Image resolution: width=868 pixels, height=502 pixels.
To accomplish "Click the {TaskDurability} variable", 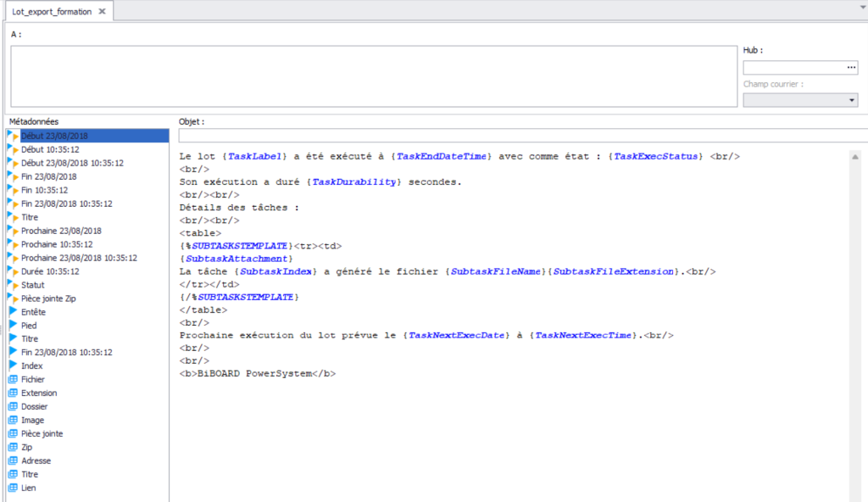I will [353, 181].
